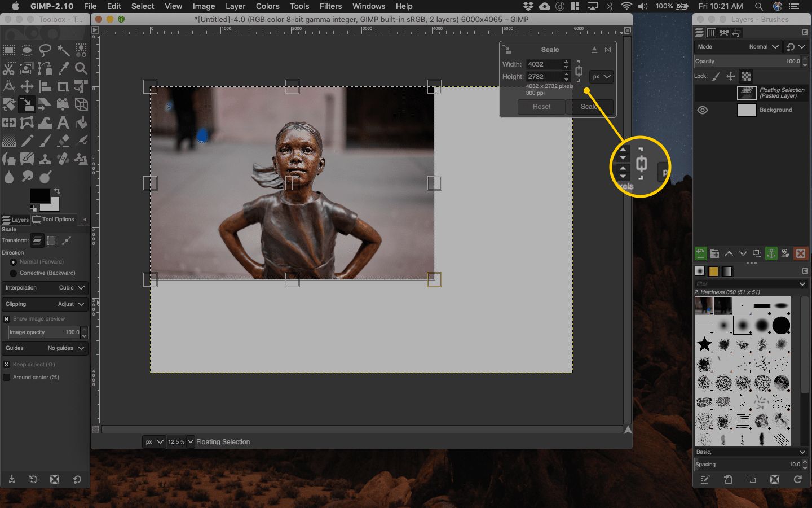This screenshot has width=812, height=508.
Task: Select the Smudge tool
Action: [x=27, y=177]
